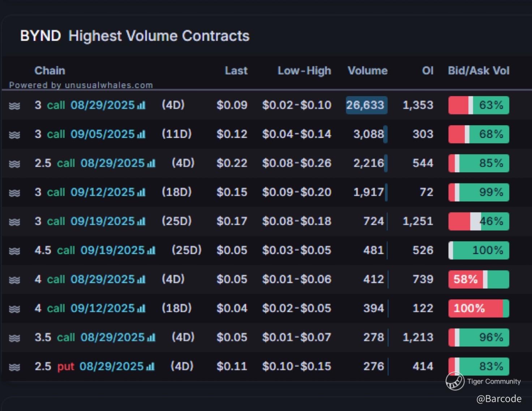Click the $0.22 last price
532x411 pixels.
tap(232, 163)
